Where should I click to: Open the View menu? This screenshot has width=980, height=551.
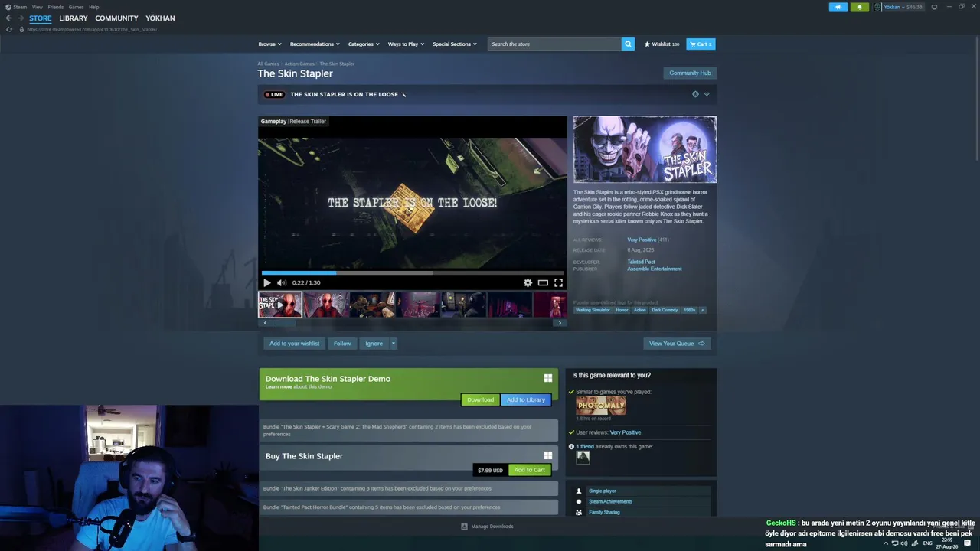37,7
